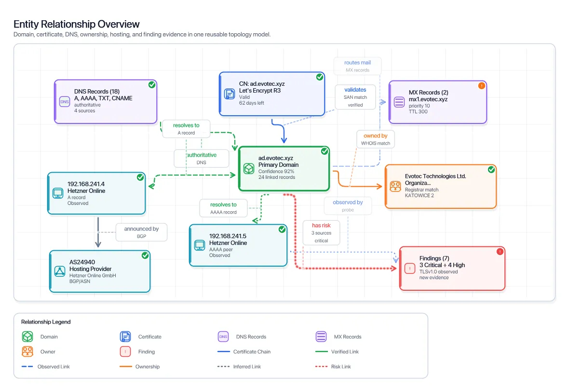Click 'Let's Encrypt R3' certificate text

click(x=260, y=91)
